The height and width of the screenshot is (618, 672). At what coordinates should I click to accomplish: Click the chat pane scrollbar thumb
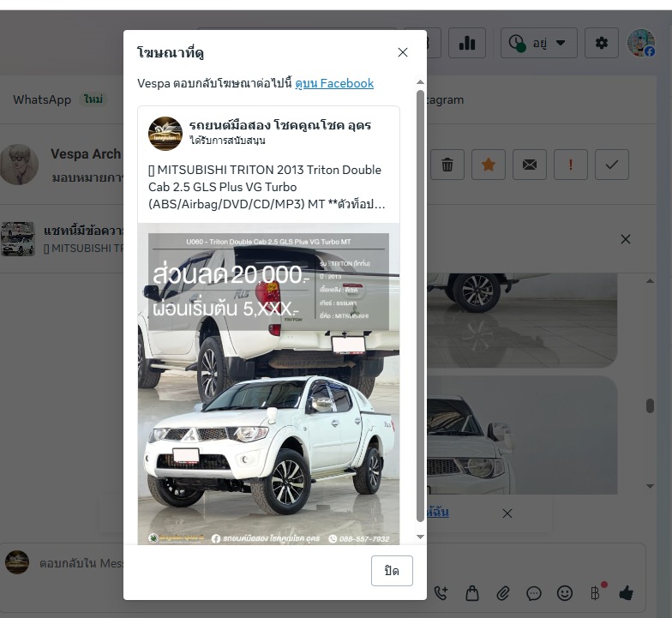coord(650,406)
